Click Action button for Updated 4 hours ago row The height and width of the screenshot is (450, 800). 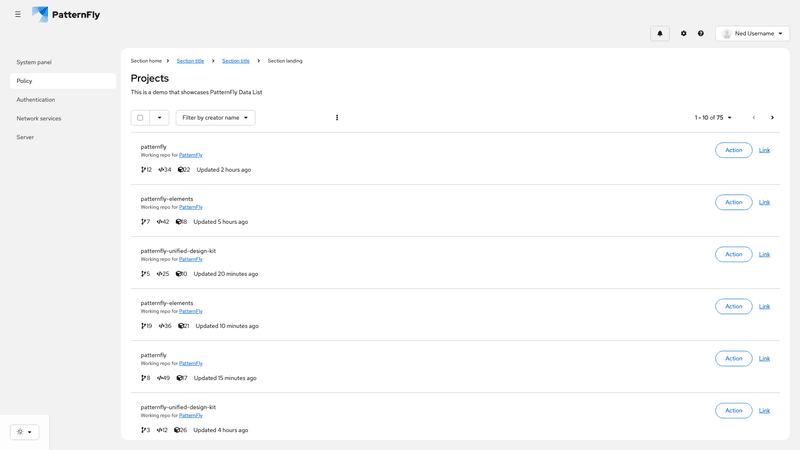733,410
